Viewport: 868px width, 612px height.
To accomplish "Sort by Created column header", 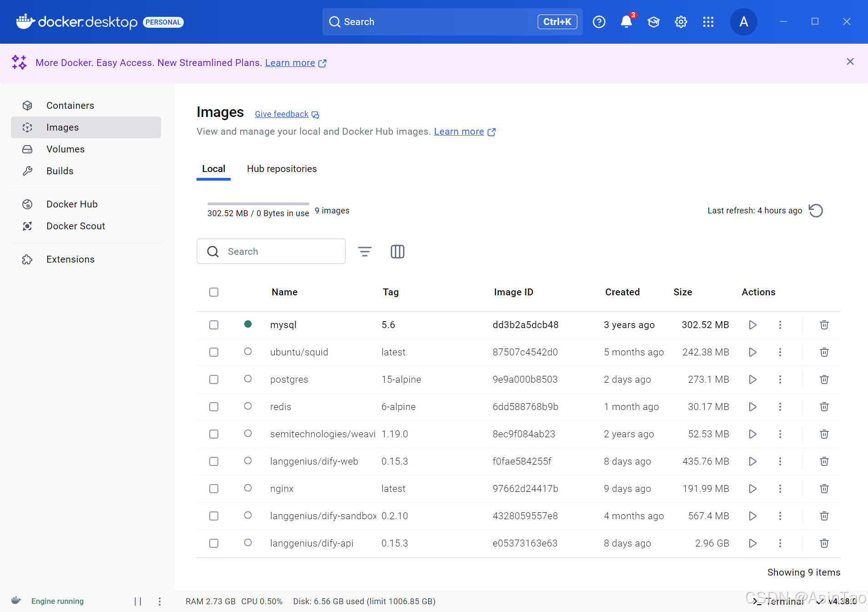I will pos(622,292).
